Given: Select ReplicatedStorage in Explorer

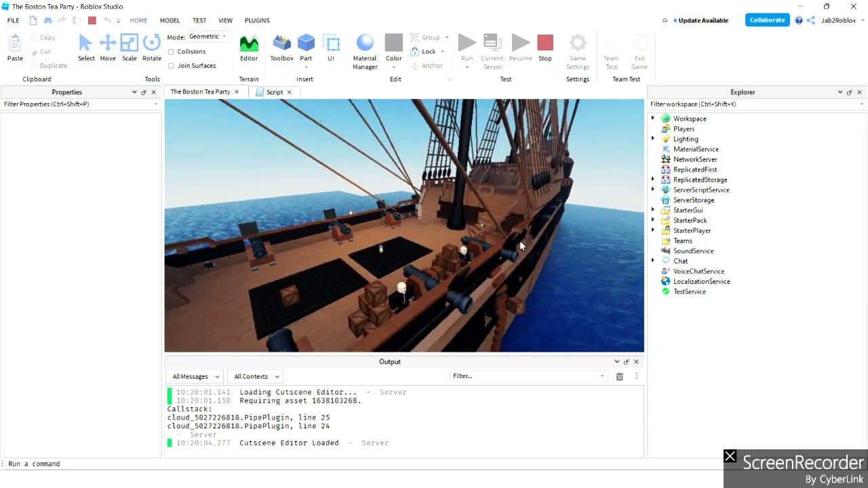Looking at the screenshot, I should click(x=700, y=180).
